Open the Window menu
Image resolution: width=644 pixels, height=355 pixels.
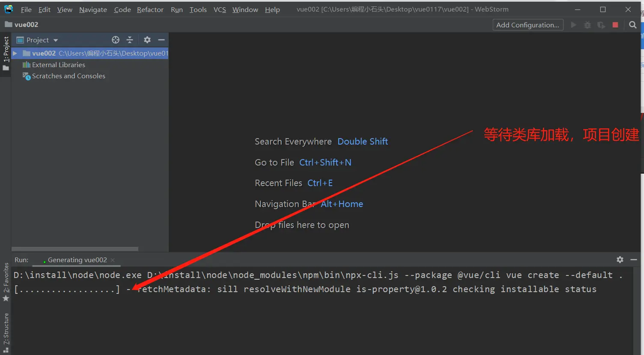245,9
